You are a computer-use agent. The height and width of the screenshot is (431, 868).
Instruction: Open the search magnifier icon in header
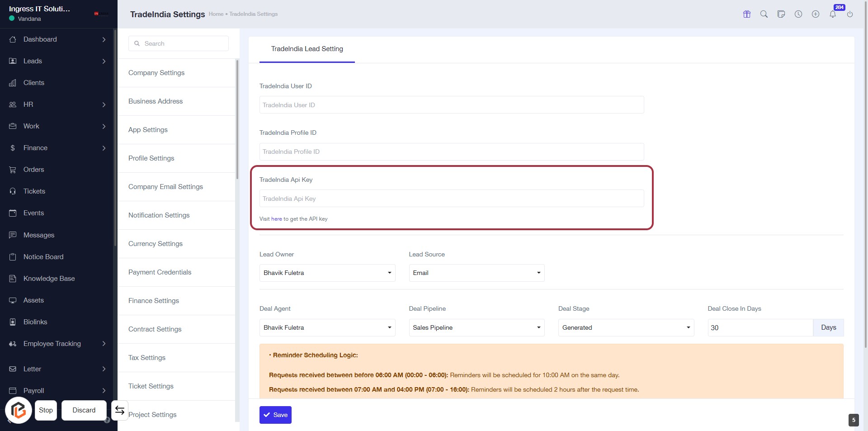(764, 14)
